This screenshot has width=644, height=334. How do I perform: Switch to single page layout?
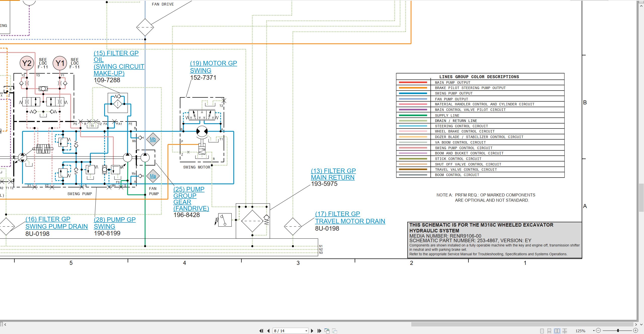[542, 331]
